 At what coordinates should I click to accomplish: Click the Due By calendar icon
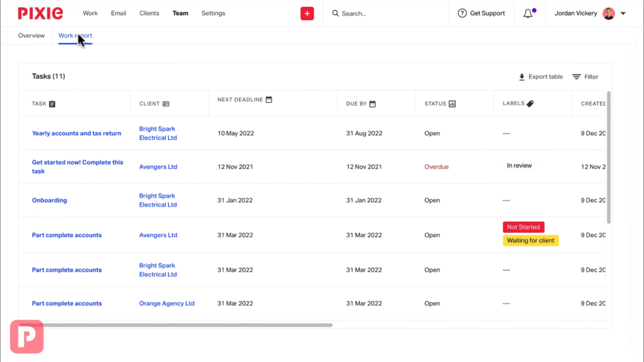372,104
